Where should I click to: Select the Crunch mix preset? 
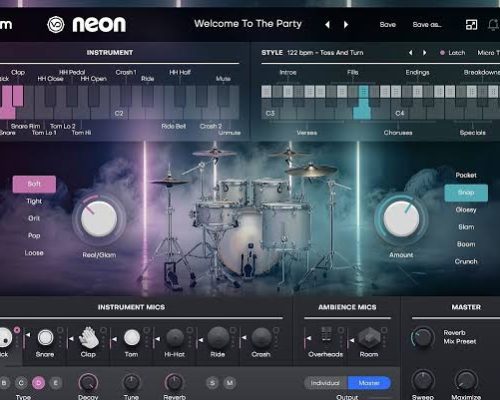[466, 262]
